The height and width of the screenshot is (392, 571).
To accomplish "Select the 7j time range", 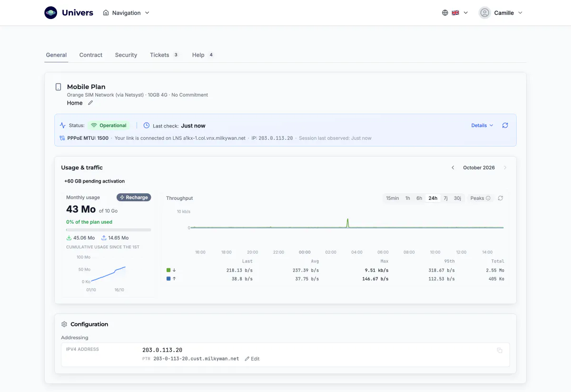I will coord(445,198).
